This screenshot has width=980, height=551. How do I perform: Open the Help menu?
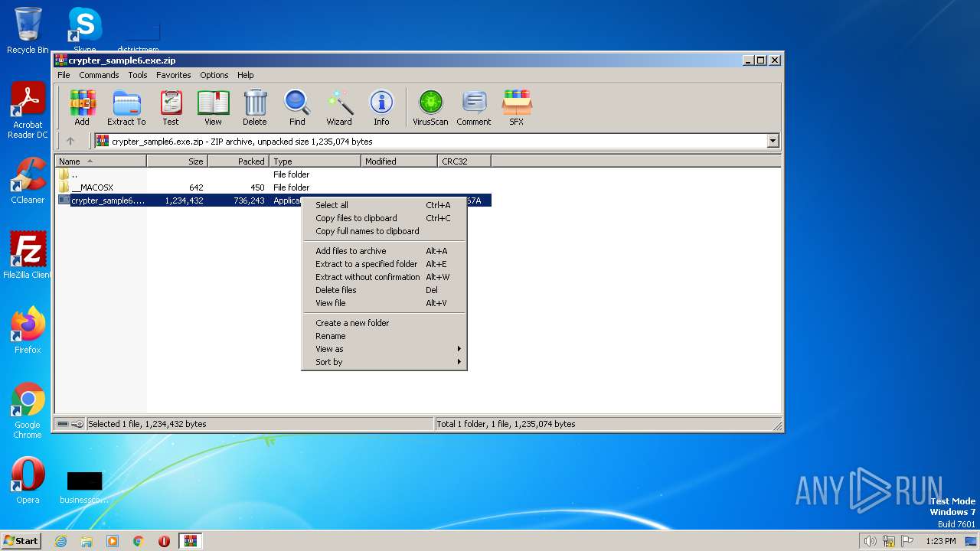[x=245, y=75]
